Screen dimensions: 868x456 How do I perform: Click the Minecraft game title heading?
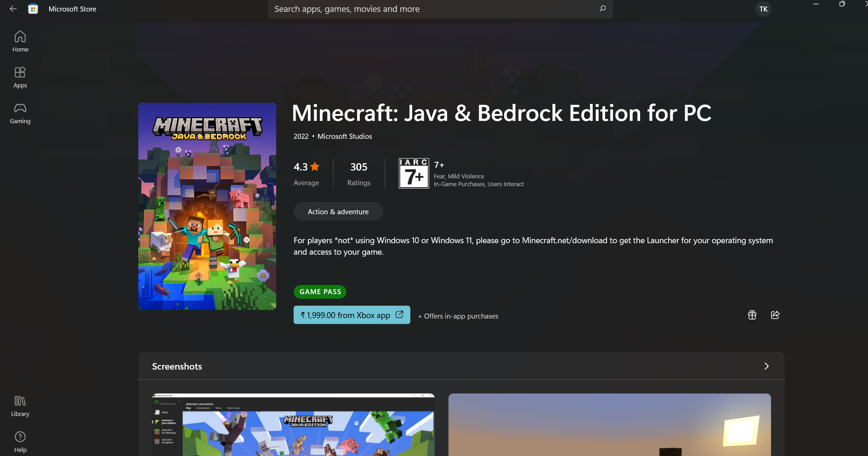point(502,113)
